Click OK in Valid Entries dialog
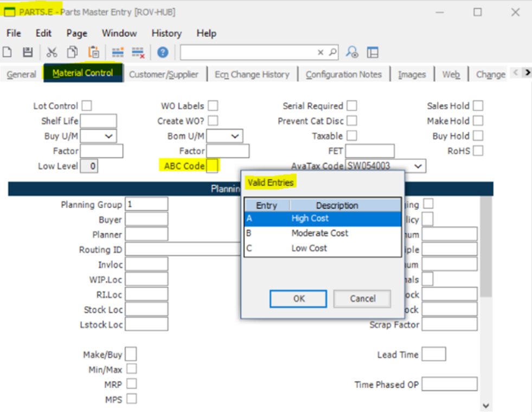Viewport: 532px width, 418px height. [298, 299]
